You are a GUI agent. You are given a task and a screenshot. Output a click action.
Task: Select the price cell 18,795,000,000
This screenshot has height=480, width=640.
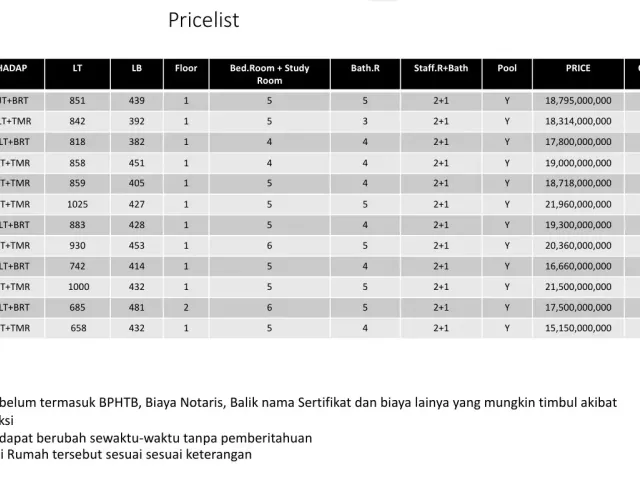click(x=578, y=100)
